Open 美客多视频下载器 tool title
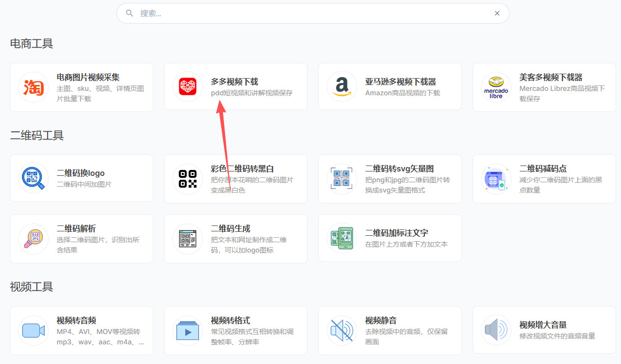Viewport: 621px width, 364px height. (x=551, y=77)
